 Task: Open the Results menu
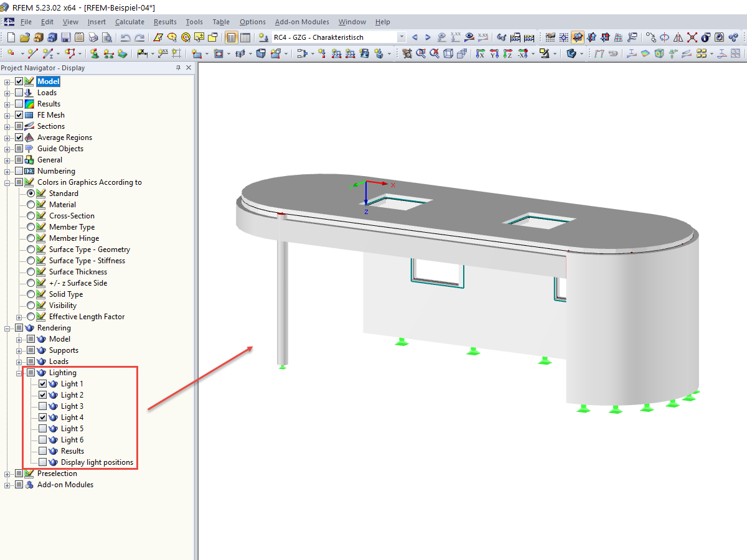pyautogui.click(x=165, y=22)
